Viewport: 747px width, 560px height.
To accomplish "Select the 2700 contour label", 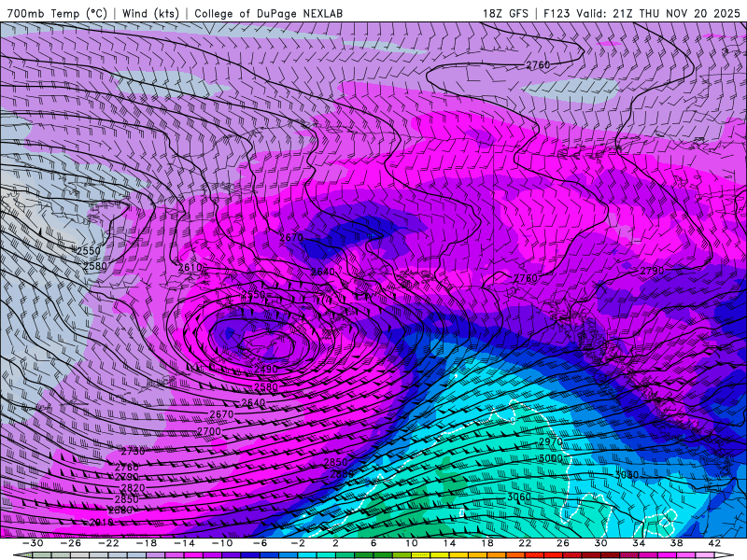I will coord(209,431).
